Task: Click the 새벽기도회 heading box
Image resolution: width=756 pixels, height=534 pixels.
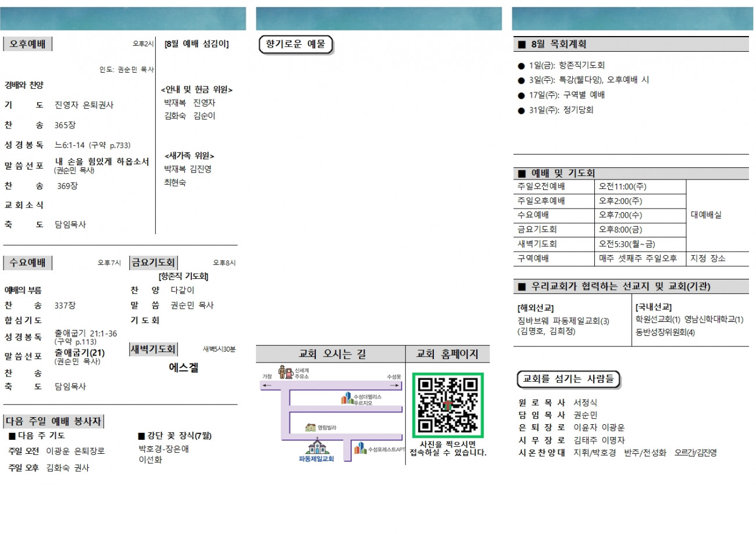Action: click(x=153, y=349)
